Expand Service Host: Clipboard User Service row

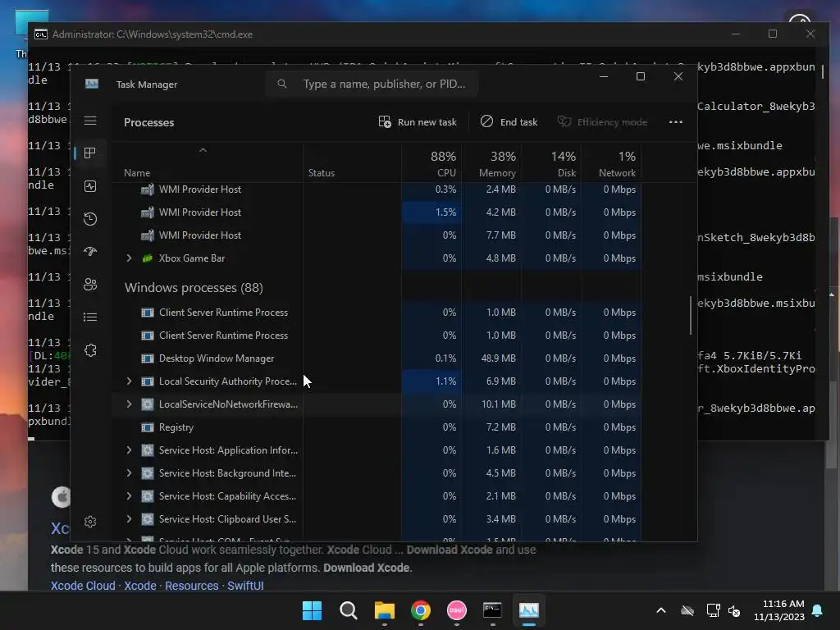(129, 519)
